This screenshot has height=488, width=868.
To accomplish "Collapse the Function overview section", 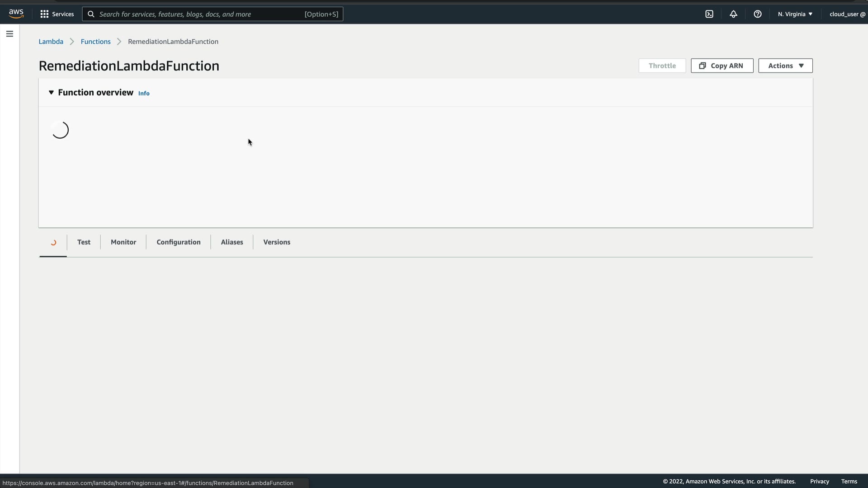I will coord(51,93).
